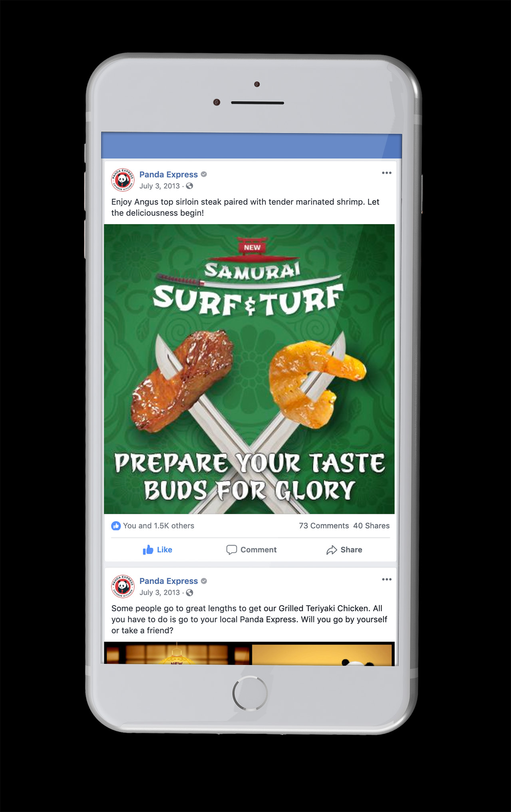Open the 73 Comments link
The height and width of the screenshot is (812, 511).
tap(324, 526)
